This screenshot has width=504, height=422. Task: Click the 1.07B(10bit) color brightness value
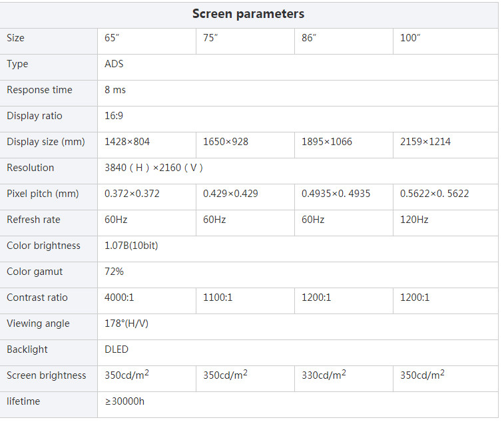click(131, 246)
